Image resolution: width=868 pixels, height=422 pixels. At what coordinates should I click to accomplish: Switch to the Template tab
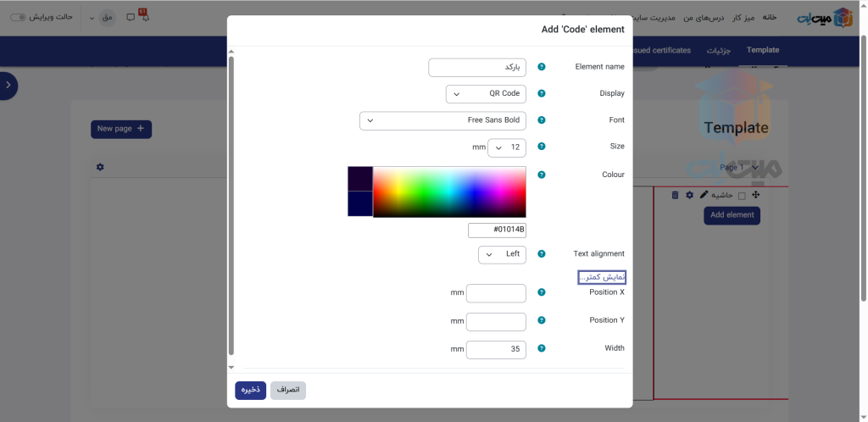[762, 50]
